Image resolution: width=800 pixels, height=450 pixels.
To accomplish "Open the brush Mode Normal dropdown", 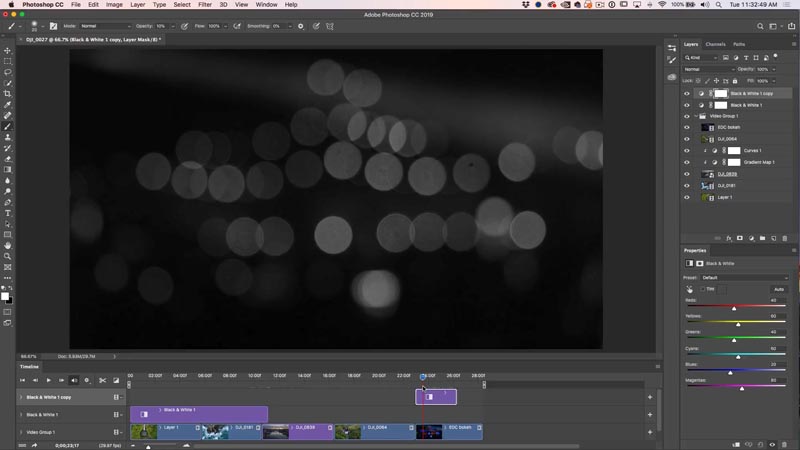I will (x=106, y=26).
